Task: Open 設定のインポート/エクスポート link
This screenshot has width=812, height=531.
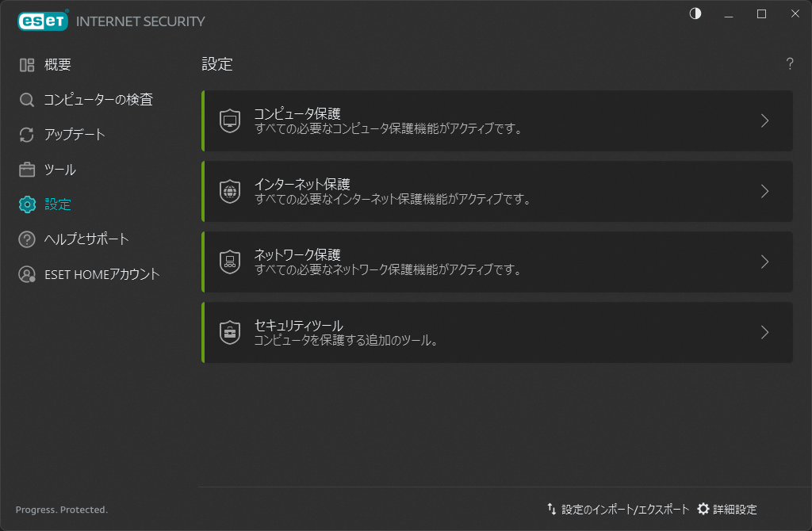Action: click(x=619, y=510)
